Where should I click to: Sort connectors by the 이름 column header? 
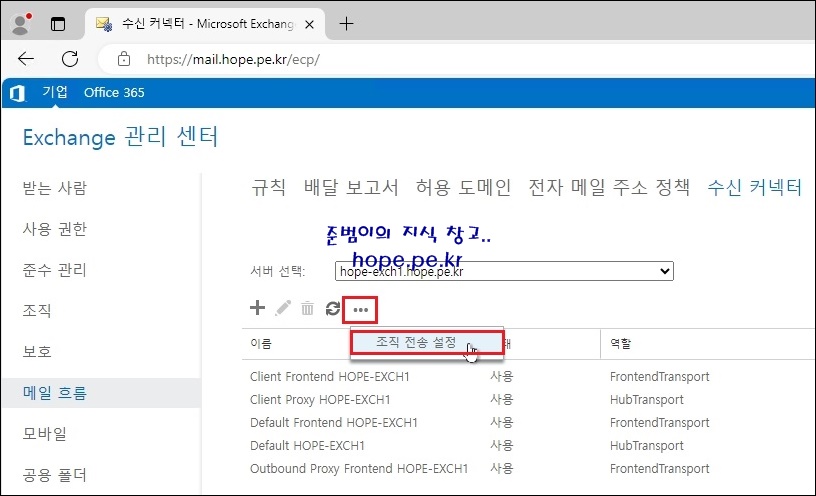click(x=261, y=344)
